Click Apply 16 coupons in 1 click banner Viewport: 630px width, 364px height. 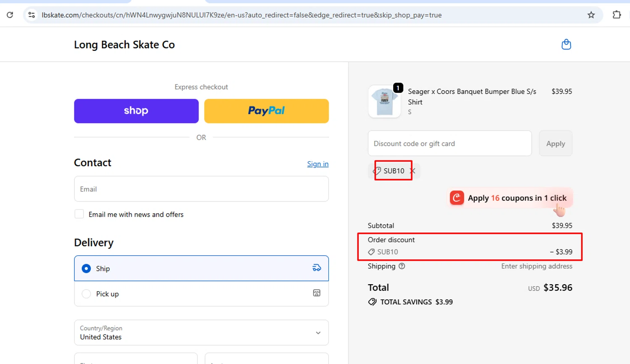click(x=510, y=198)
